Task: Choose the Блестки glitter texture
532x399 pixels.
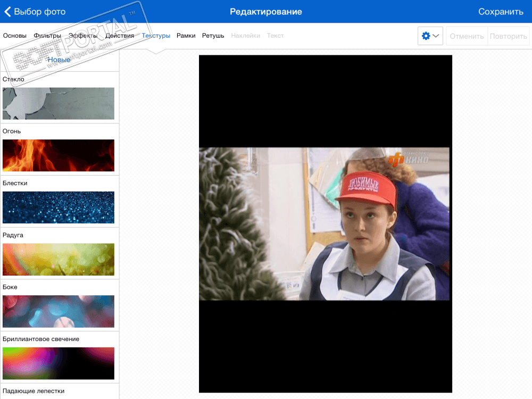Action: 59,207
